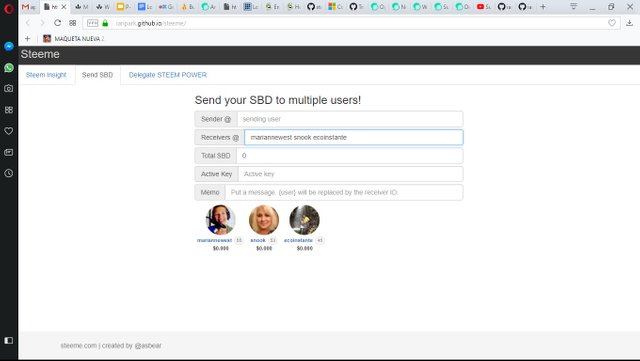Click the snook avatar picture
Image resolution: width=640 pixels, height=361 pixels.
pos(264,220)
